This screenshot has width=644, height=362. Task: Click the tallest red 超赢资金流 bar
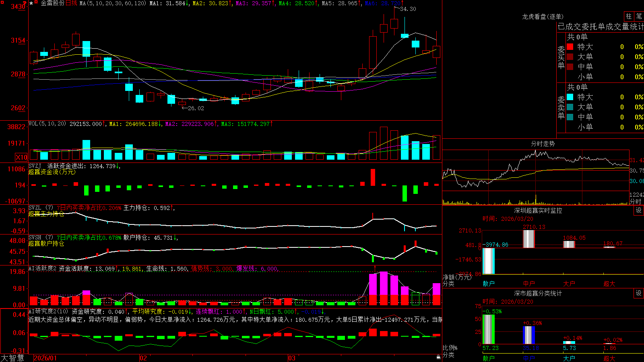[x=373, y=177]
